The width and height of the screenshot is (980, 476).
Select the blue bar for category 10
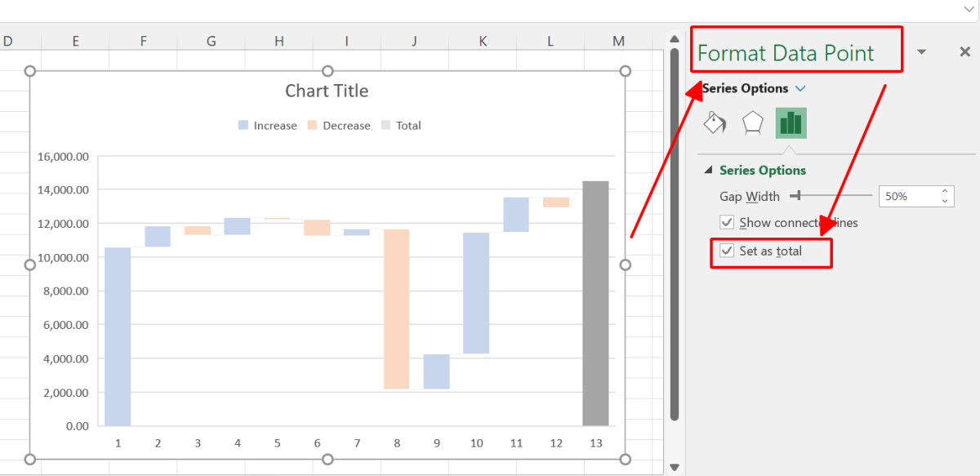point(476,293)
